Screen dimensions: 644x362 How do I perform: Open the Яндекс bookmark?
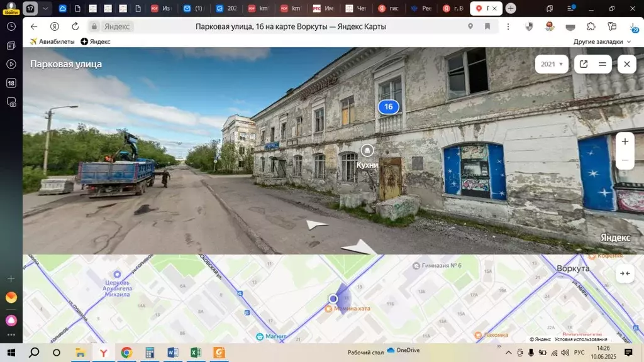96,41
